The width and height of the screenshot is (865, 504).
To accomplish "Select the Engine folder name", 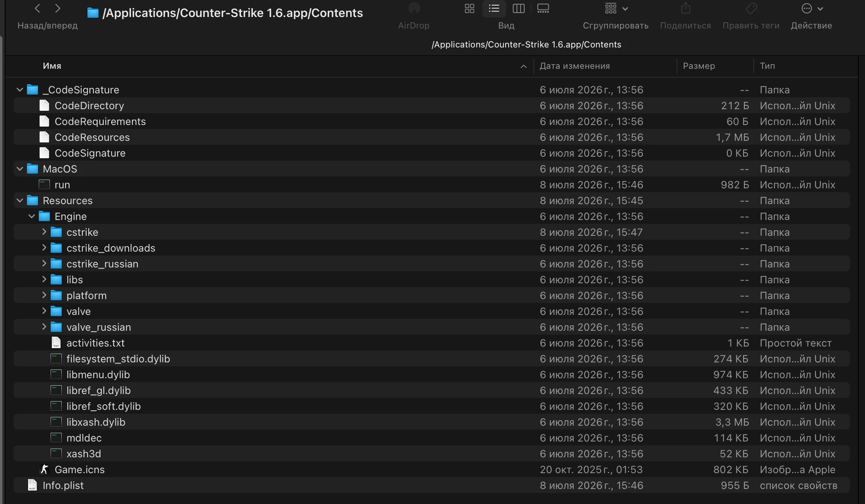I will [x=70, y=216].
